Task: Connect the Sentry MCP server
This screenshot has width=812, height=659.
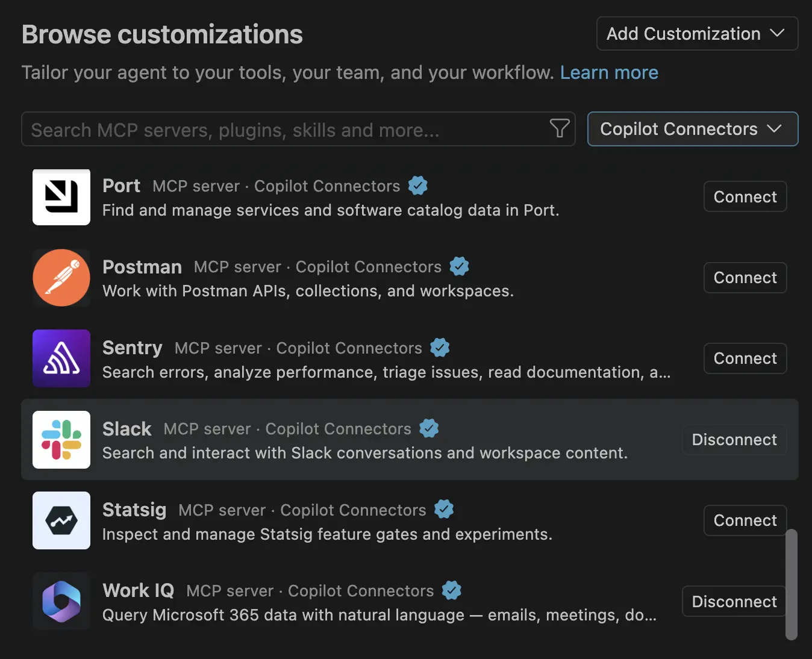Action: (745, 358)
